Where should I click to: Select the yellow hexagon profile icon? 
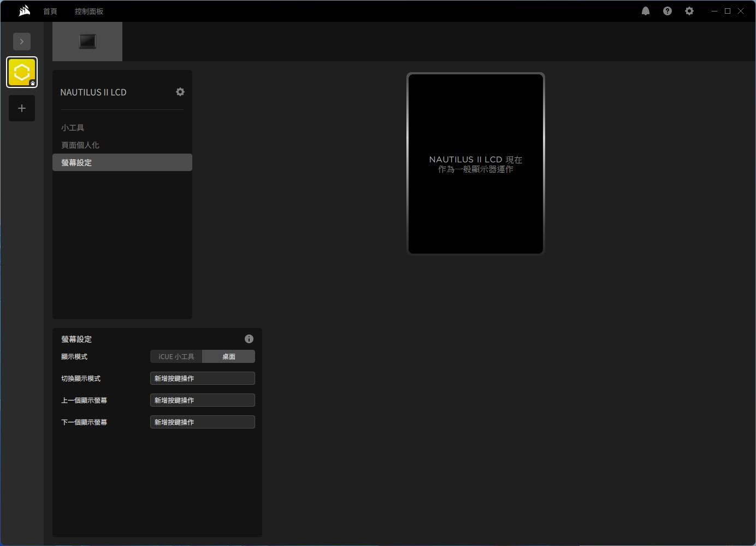22,72
